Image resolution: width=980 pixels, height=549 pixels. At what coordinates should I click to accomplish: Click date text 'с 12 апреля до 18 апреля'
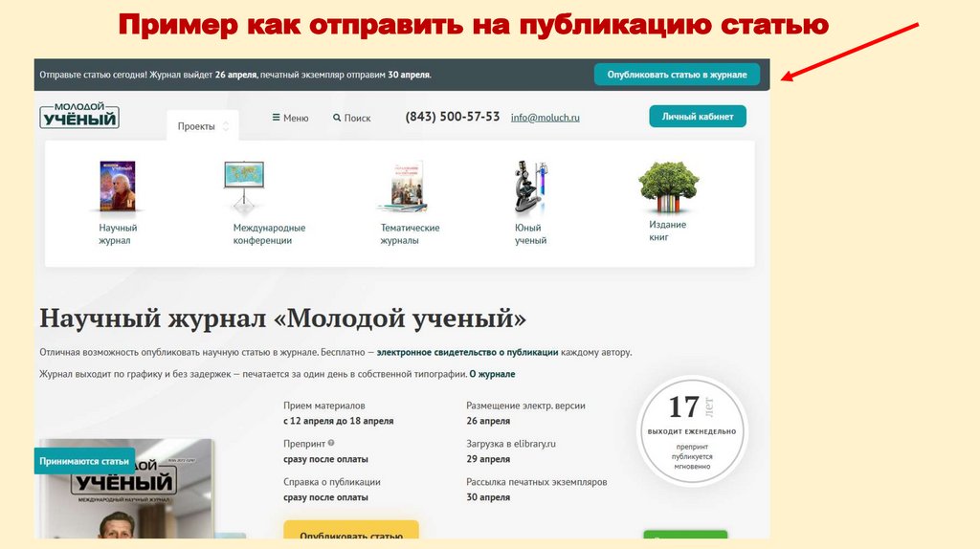[338, 421]
